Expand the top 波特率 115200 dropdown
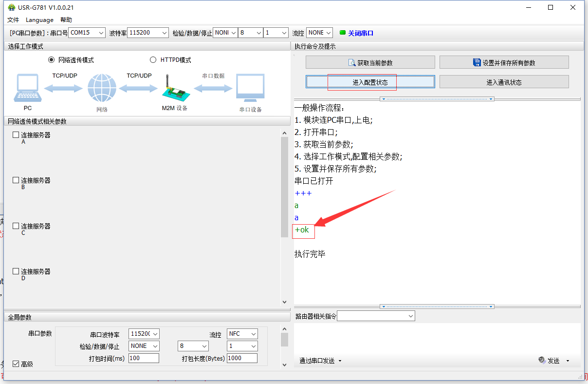Screen dimensions: 588x384 pyautogui.click(x=147, y=33)
